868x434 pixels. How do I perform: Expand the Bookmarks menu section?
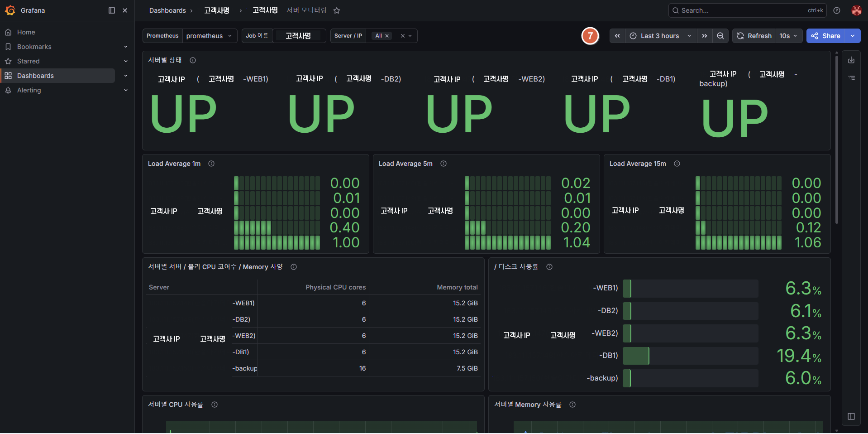coord(126,47)
